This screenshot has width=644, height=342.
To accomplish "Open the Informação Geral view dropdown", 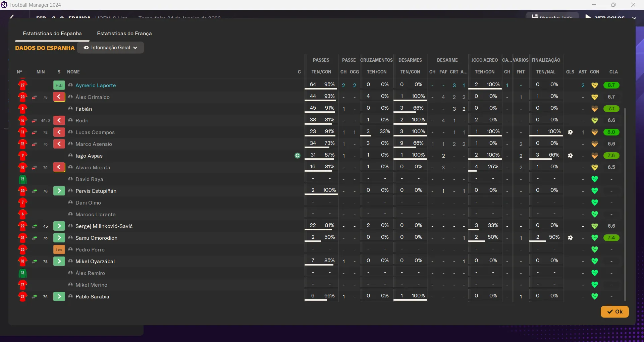I will coord(111,48).
